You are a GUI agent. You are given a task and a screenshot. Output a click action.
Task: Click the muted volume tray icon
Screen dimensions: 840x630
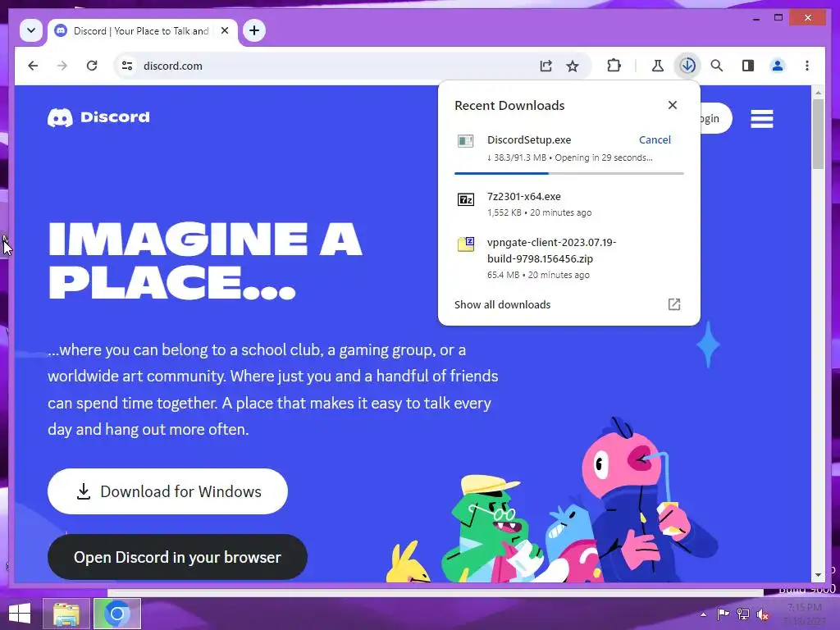tap(763, 614)
